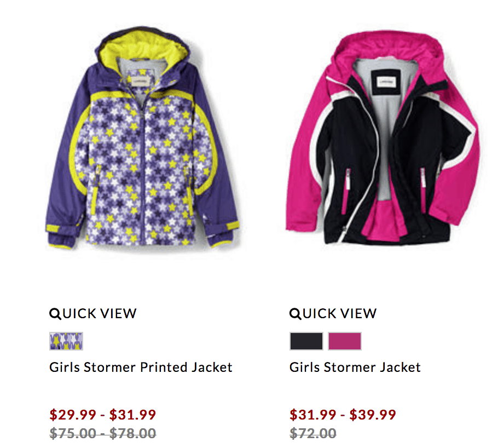498x448 pixels.
Task: Click the struck-through $75.00 original price
Action: coord(73,433)
